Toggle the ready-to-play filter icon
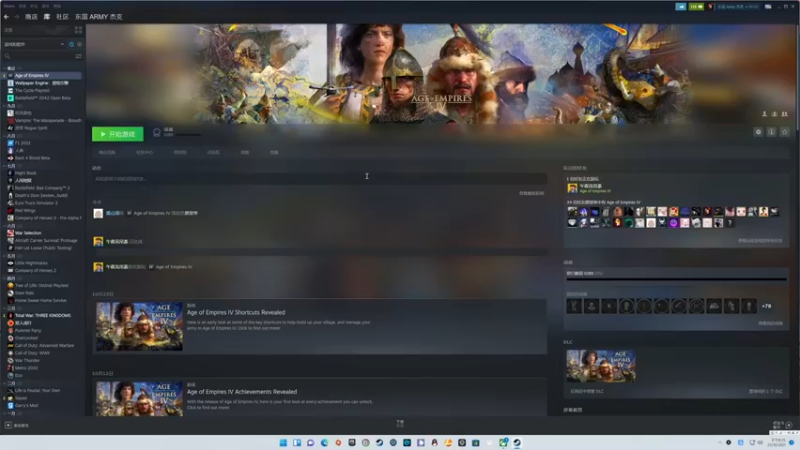This screenshot has height=450, width=800. coord(79,44)
